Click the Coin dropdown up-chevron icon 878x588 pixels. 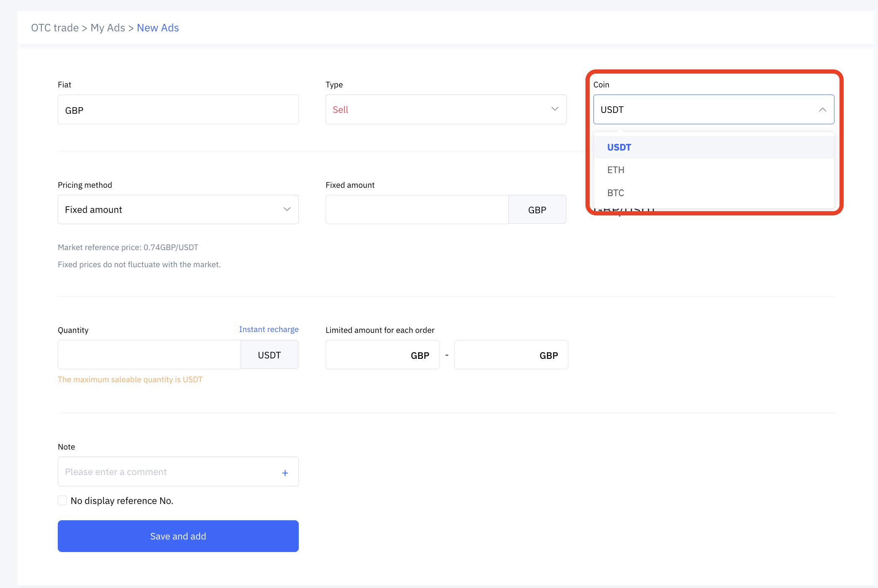tap(822, 110)
